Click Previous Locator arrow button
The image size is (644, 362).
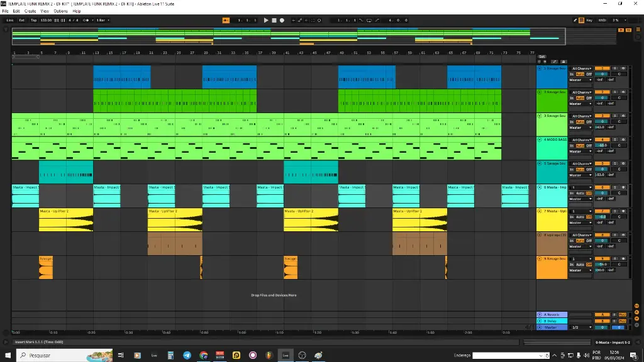pos(539,62)
